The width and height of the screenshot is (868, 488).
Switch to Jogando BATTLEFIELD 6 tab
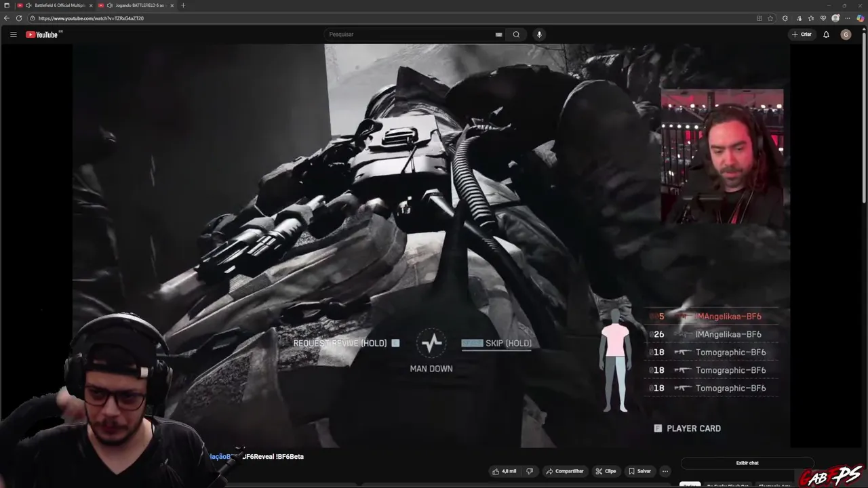(x=136, y=5)
